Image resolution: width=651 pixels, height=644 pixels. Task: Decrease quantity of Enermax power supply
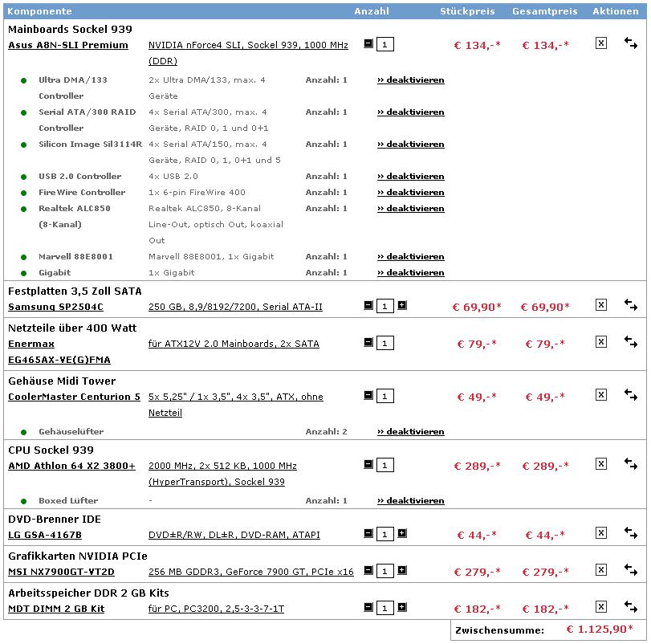(368, 342)
